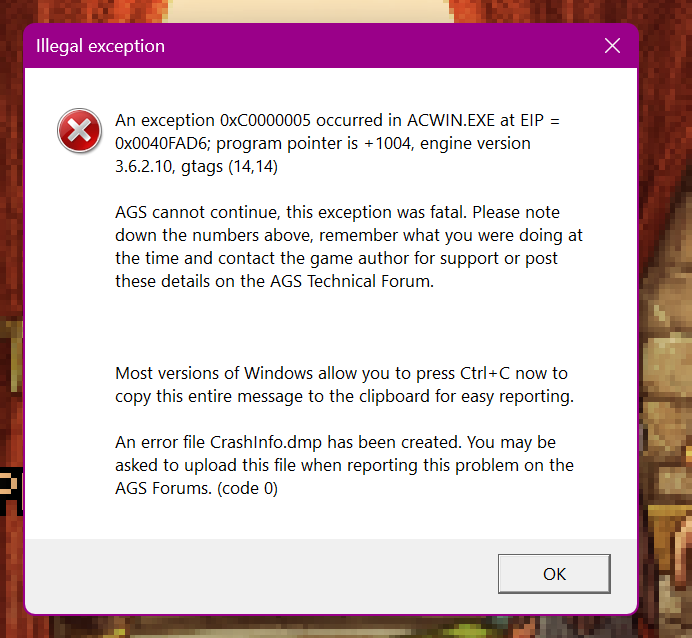Screen dimensions: 692x638
Task: Click the exception code 0xC0000005 text
Action: click(265, 120)
